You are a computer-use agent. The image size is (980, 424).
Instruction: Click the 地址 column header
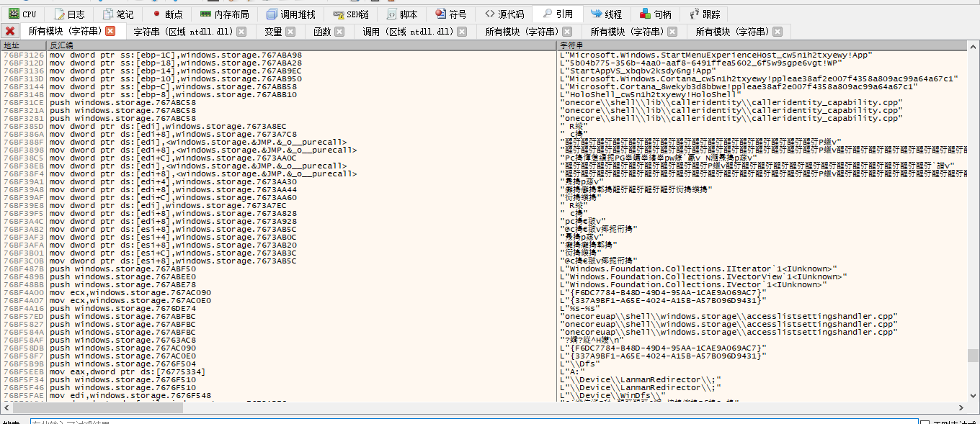coord(23,45)
